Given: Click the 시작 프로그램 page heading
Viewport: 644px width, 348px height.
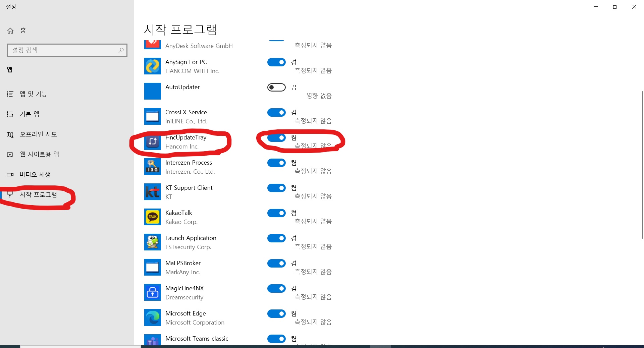Looking at the screenshot, I should [x=180, y=30].
